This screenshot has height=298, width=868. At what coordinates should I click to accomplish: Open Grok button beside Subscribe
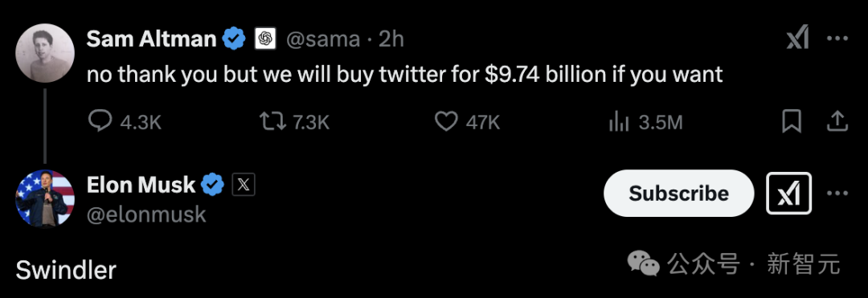[x=789, y=193]
